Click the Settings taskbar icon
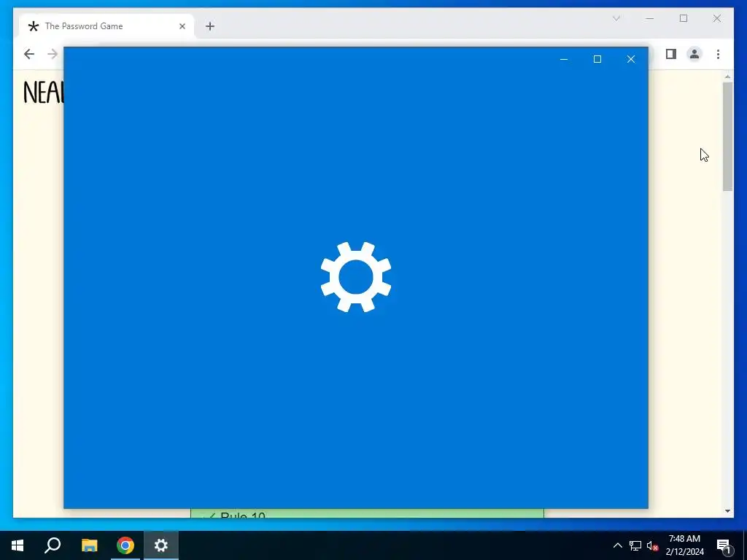Viewport: 747px width, 560px height. [x=161, y=545]
